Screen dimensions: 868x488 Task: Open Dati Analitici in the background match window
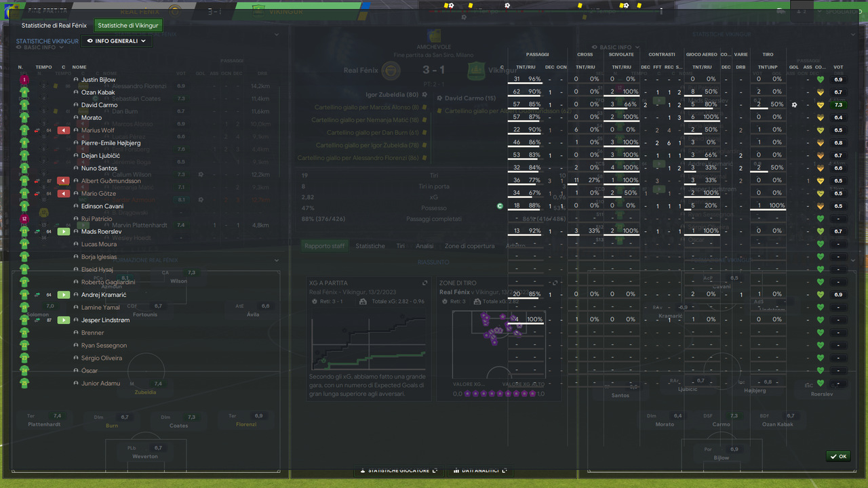point(480,470)
